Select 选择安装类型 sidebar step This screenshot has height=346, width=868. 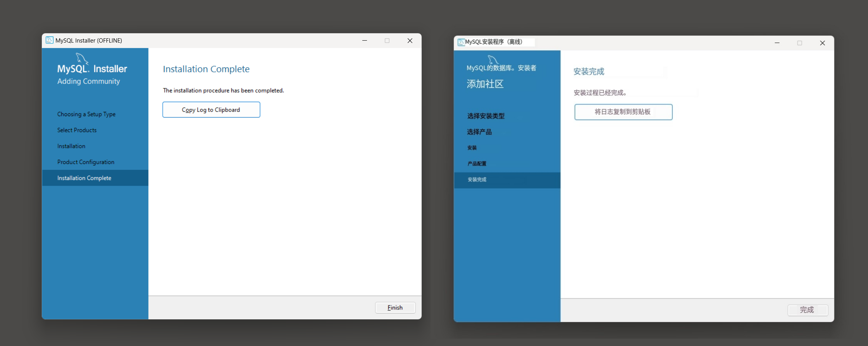click(x=486, y=116)
